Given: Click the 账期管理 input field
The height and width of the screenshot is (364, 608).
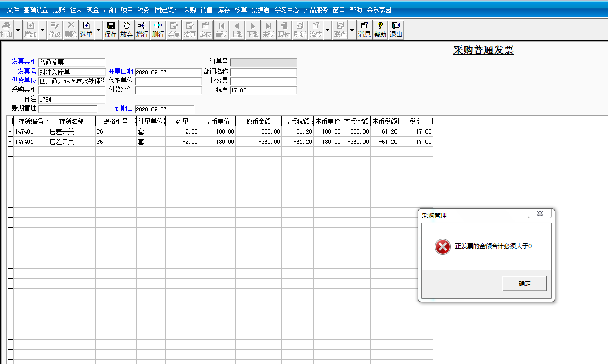Looking at the screenshot, I should (68, 109).
